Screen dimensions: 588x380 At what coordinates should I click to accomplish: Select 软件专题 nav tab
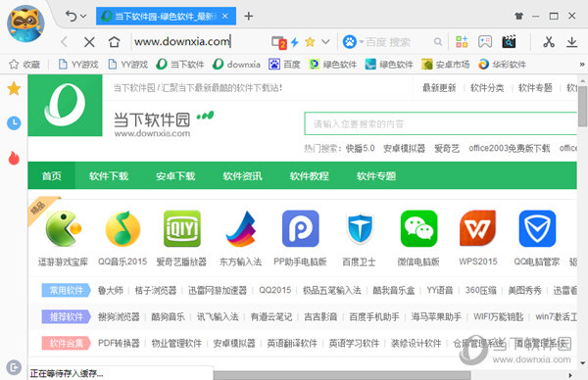(x=376, y=175)
